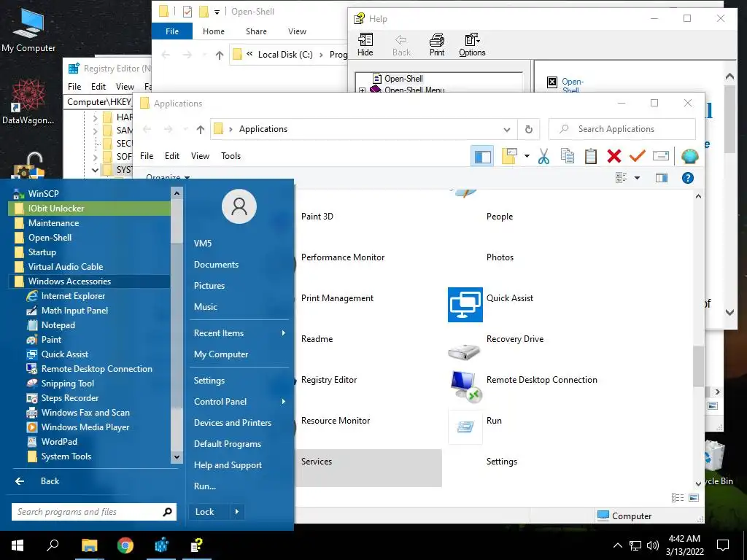
Task: Click the Run icon in Applications window
Action: 465,427
